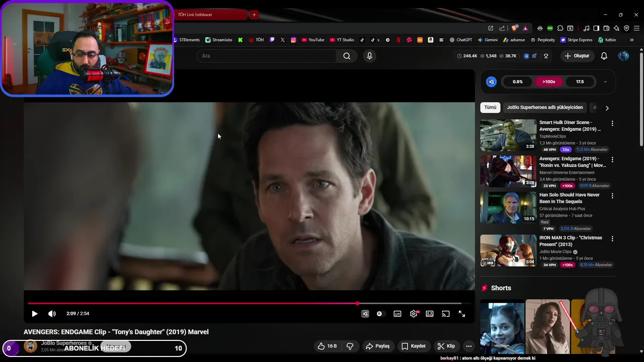
Task: Enter fullscreen mode
Action: 462,314
